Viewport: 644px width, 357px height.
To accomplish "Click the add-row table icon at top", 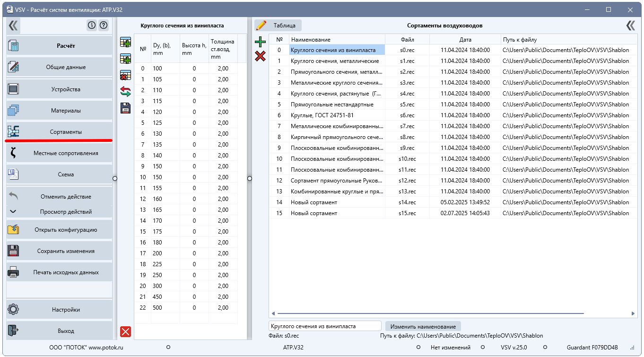I will pyautogui.click(x=125, y=43).
